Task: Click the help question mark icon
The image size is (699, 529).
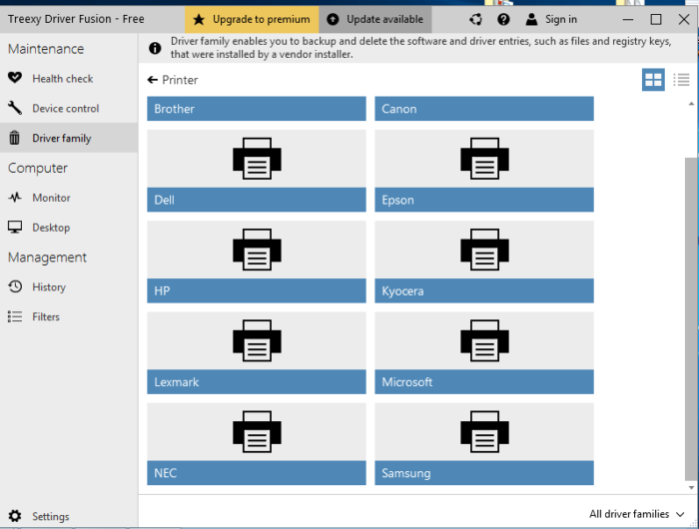Action: 503,19
